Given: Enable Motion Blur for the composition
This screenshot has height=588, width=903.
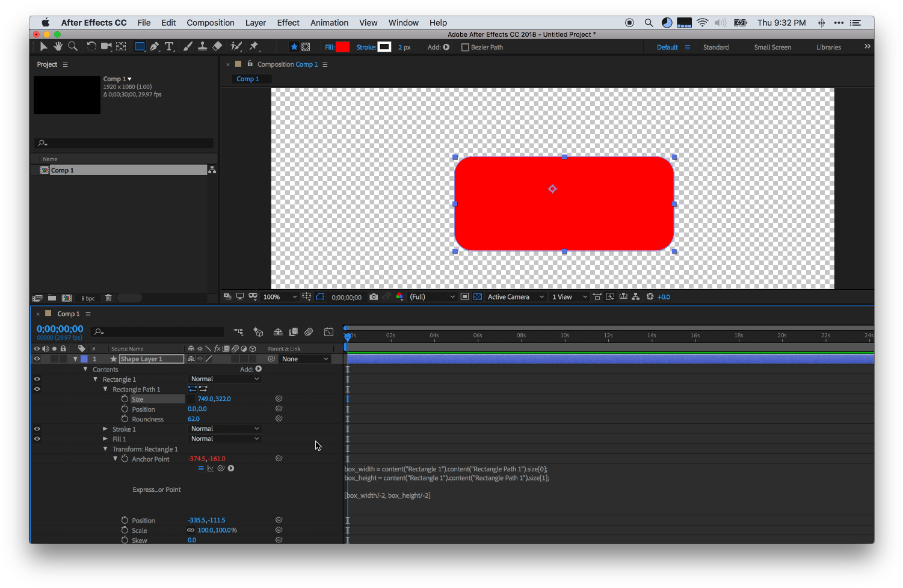Looking at the screenshot, I should (x=309, y=332).
